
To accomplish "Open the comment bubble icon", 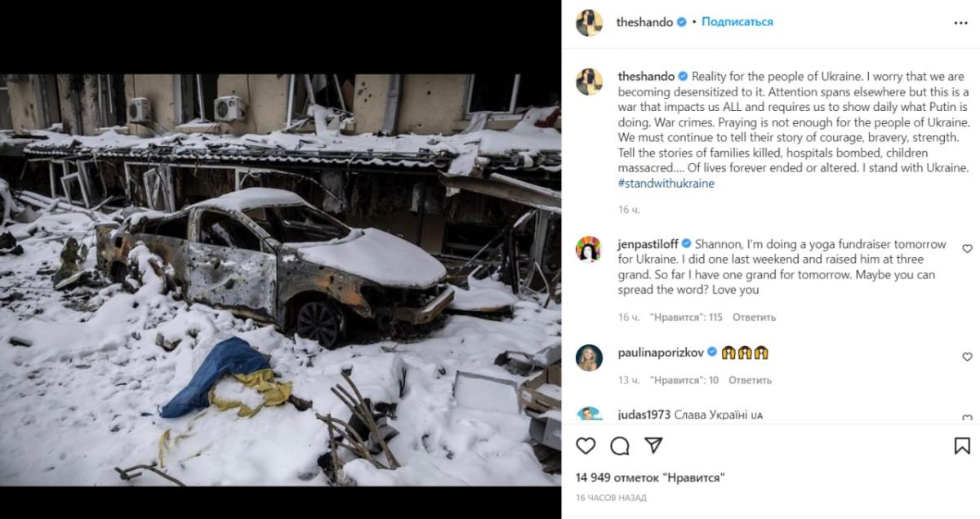I will coord(620,446).
